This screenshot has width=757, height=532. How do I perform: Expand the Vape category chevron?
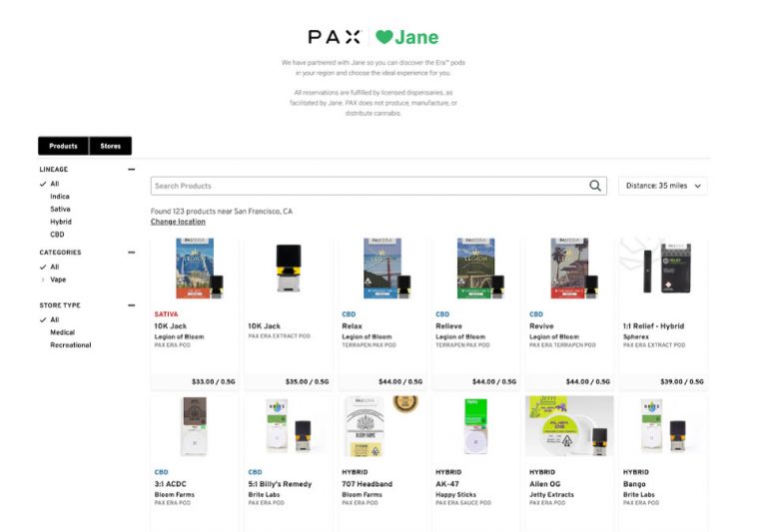pos(43,280)
